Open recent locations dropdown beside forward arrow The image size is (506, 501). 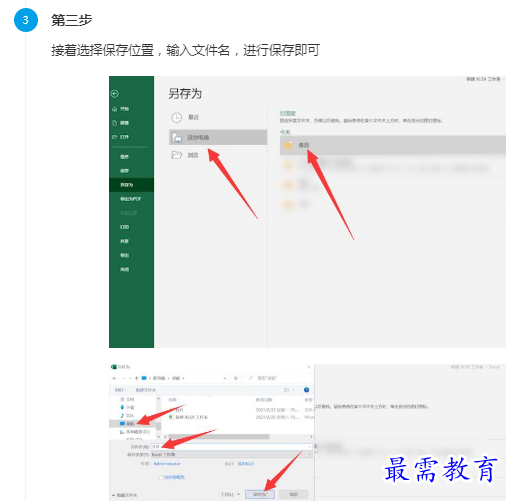click(130, 378)
